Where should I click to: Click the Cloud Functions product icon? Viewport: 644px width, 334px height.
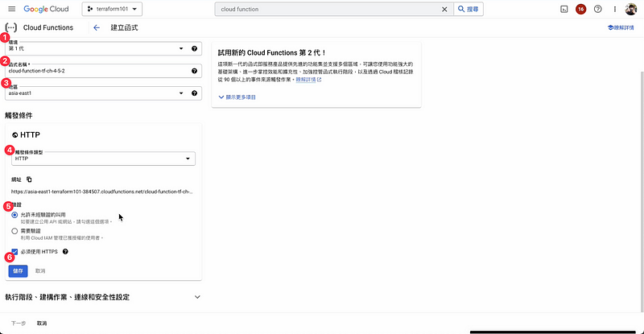tap(11, 27)
